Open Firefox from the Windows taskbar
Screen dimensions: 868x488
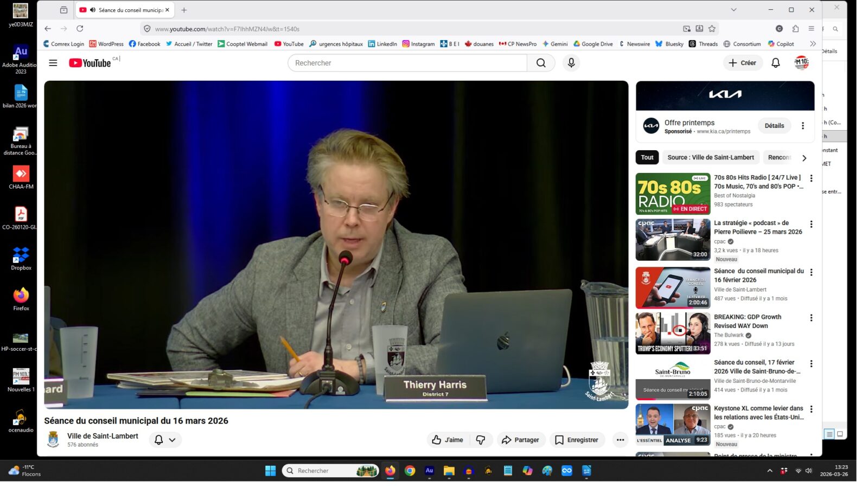click(x=390, y=471)
